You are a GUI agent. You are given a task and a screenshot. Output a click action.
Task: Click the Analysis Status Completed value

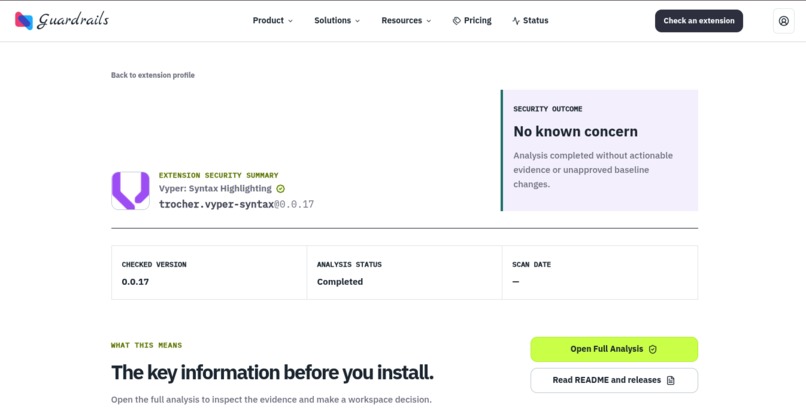pos(340,282)
